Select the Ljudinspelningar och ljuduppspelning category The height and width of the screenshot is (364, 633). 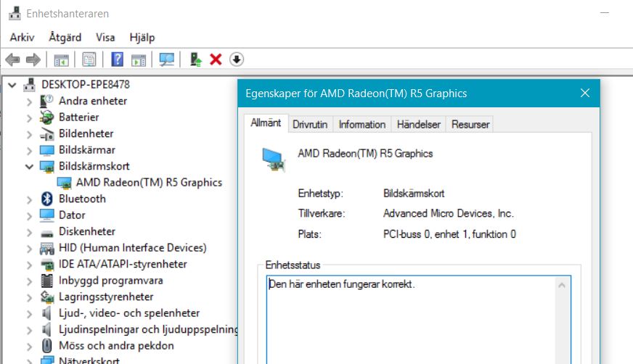(x=148, y=329)
